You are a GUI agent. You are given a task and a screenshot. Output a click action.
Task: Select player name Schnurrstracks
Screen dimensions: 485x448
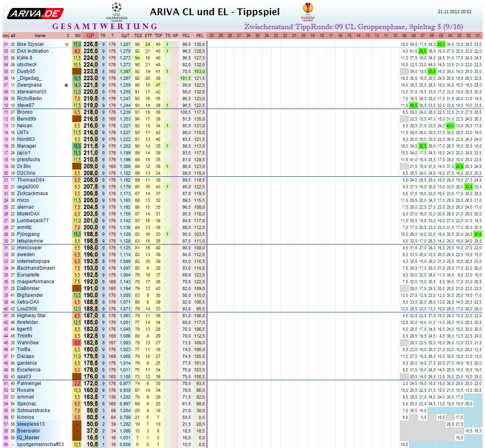point(34,411)
